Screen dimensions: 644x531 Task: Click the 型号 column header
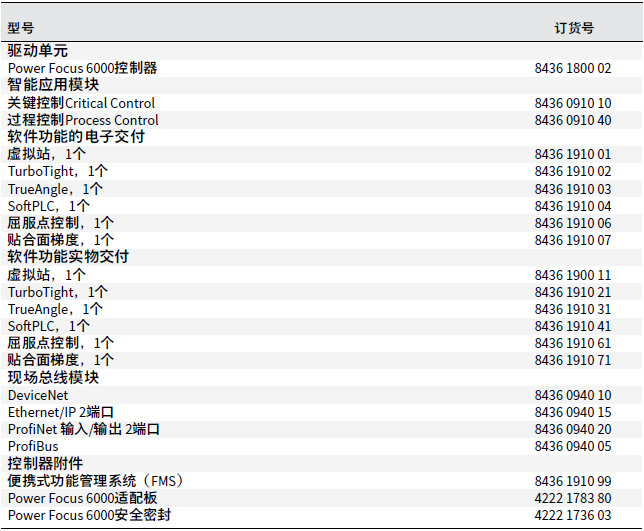21,28
